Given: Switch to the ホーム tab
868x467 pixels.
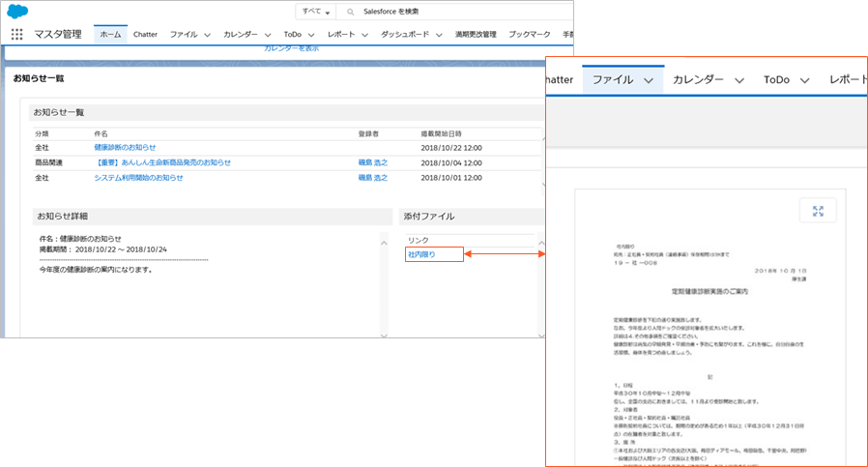Looking at the screenshot, I should [111, 35].
